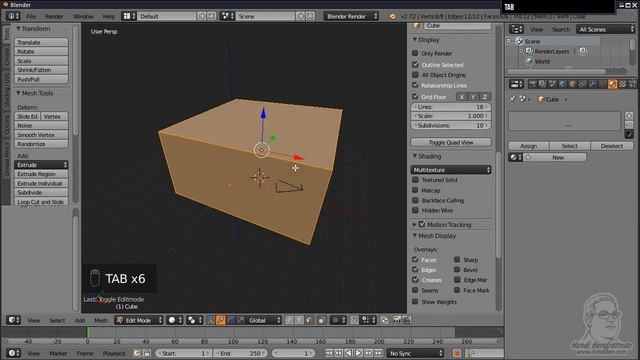Open the Render Layers properties tab

tap(542, 84)
